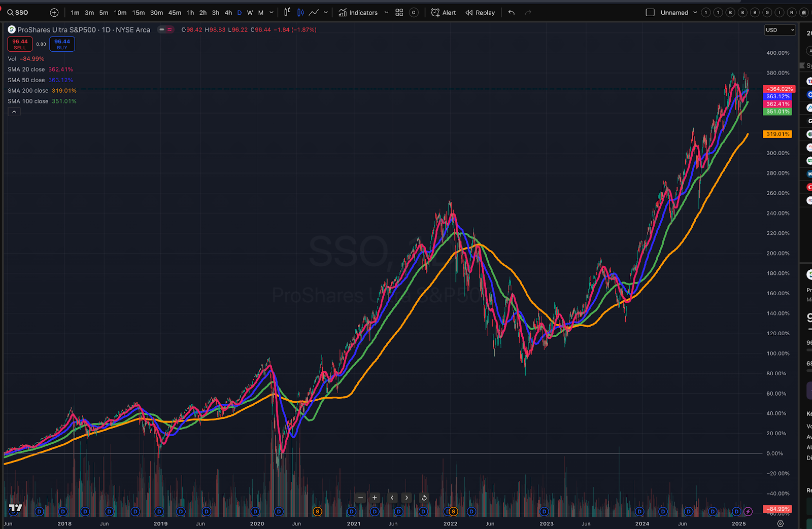
Task: Select the Vol indicator legend
Action: pyautogui.click(x=26, y=59)
